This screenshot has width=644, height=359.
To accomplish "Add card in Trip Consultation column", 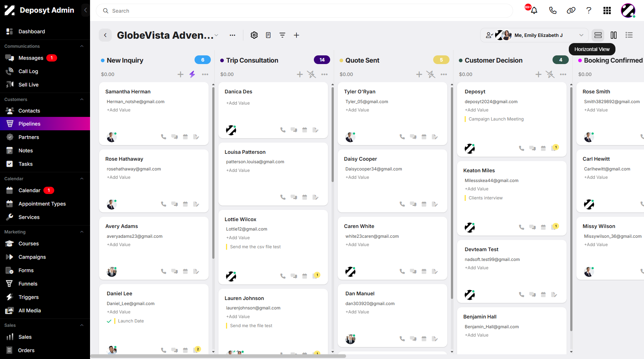I will (300, 74).
